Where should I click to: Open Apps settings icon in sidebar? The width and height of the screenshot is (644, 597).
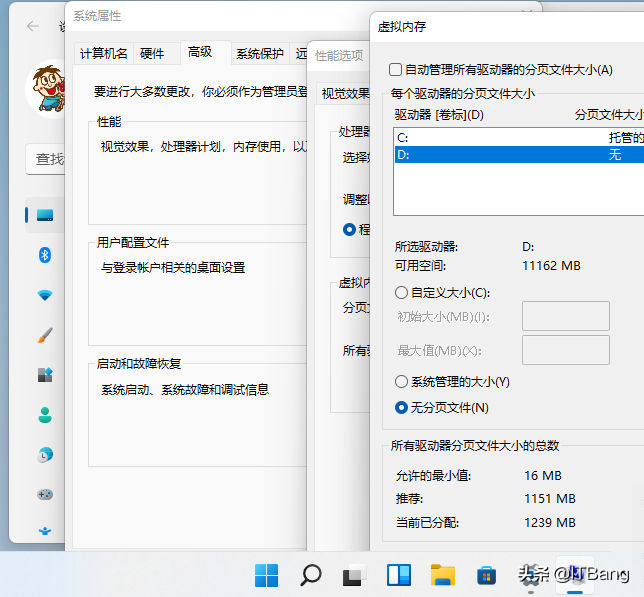click(x=44, y=375)
